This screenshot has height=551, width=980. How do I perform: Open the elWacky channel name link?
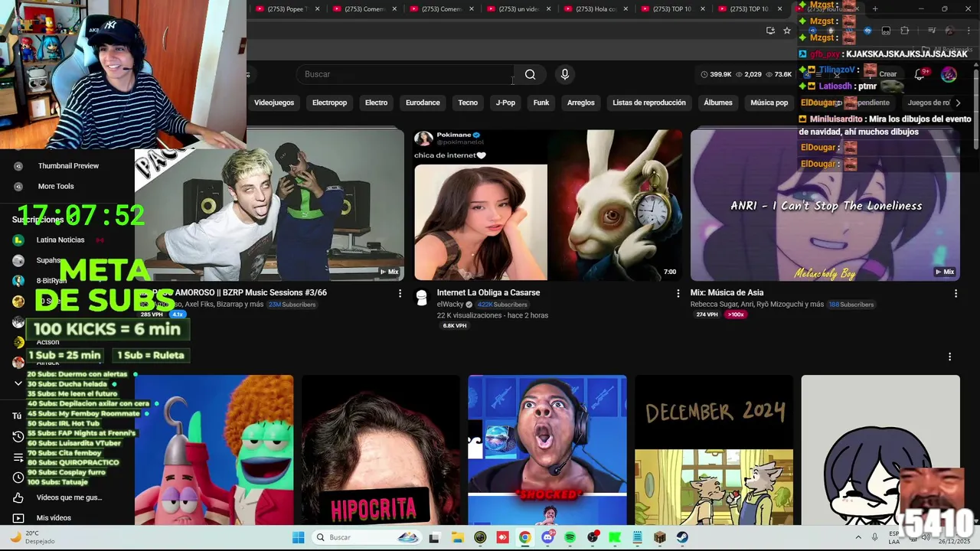450,305
